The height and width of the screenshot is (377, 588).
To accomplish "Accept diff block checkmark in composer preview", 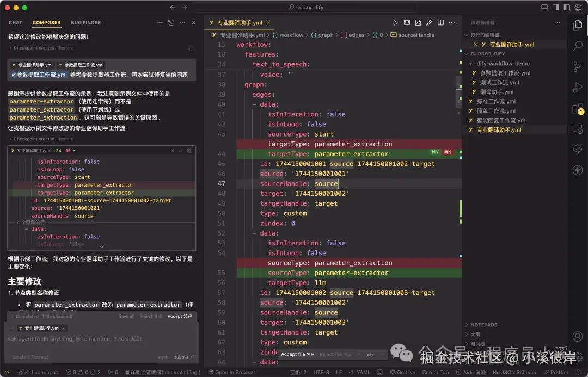I will click(x=181, y=151).
